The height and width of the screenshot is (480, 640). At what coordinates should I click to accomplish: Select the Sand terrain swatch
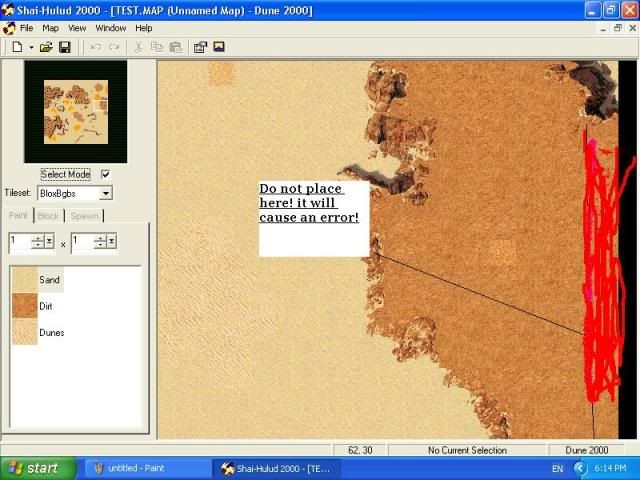25,280
